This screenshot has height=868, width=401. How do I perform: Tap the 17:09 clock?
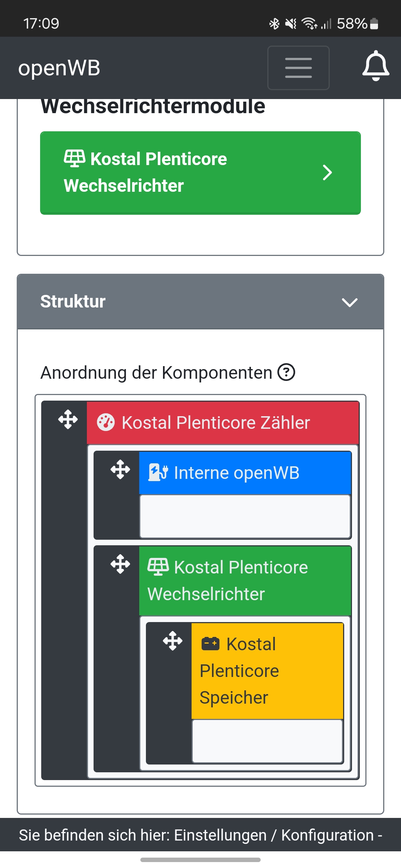(x=41, y=24)
